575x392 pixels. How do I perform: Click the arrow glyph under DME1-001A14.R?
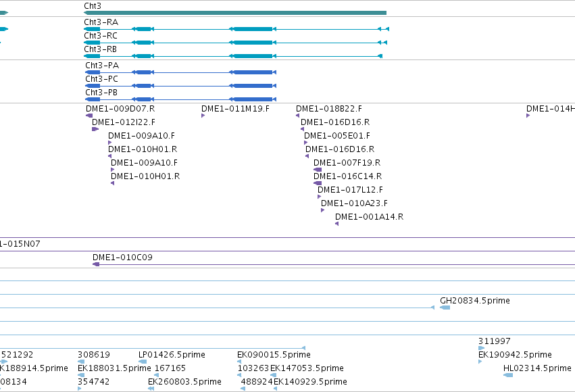(x=336, y=224)
